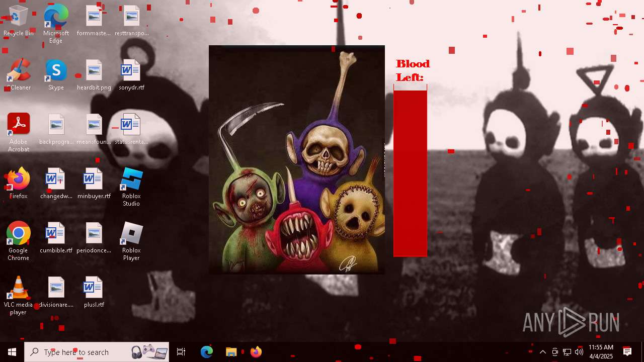Select cumbible.rtf document icon

coord(56,238)
